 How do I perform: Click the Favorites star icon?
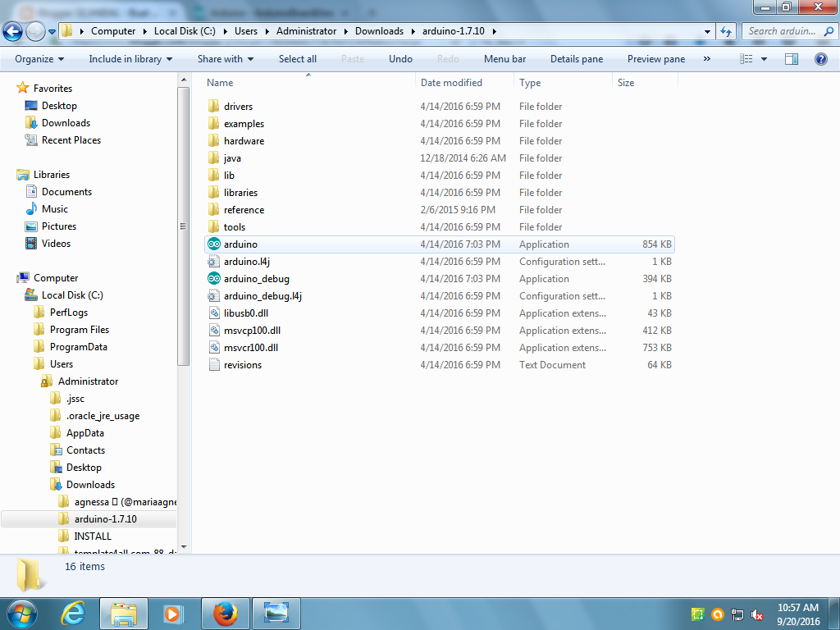click(22, 88)
